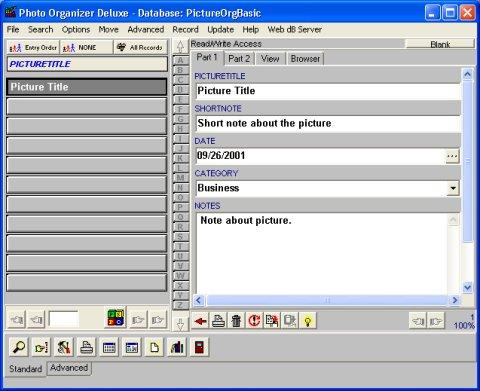Click the SHORTNOTE input field

click(328, 124)
